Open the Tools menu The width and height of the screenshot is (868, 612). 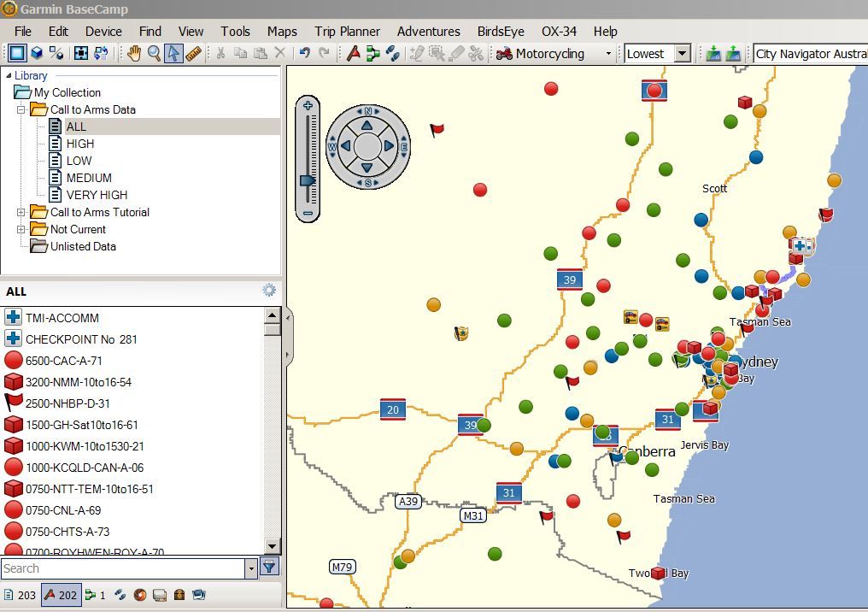click(x=235, y=32)
